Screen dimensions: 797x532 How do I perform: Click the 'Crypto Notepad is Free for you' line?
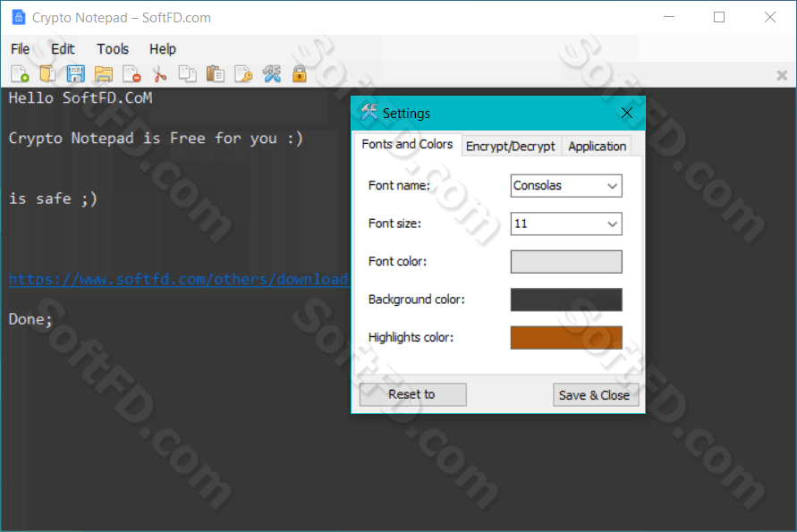pos(156,139)
